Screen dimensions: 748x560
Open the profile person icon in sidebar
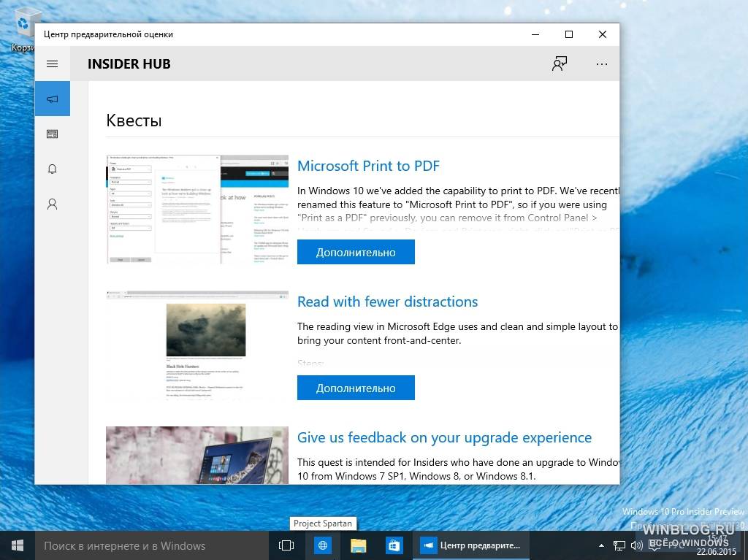(53, 204)
